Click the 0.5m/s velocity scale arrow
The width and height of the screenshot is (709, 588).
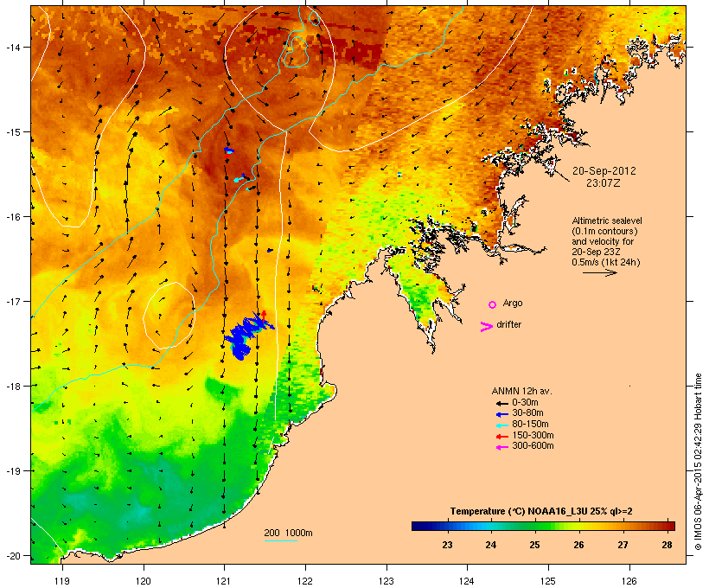[x=599, y=272]
